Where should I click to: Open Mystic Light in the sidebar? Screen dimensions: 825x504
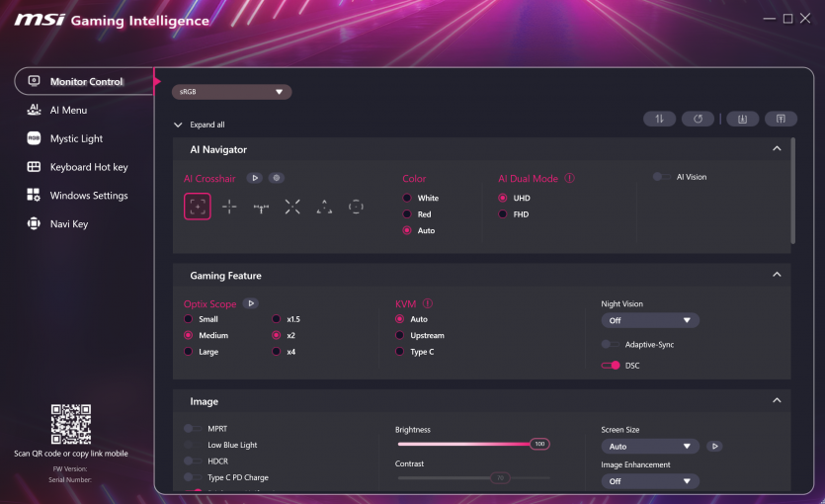pos(76,139)
